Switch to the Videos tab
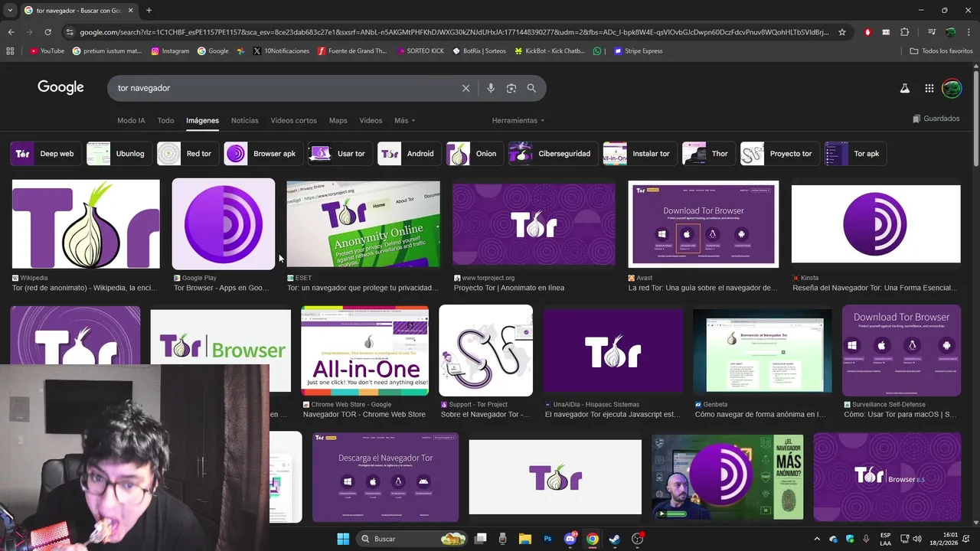This screenshot has width=980, height=551. pyautogui.click(x=371, y=121)
